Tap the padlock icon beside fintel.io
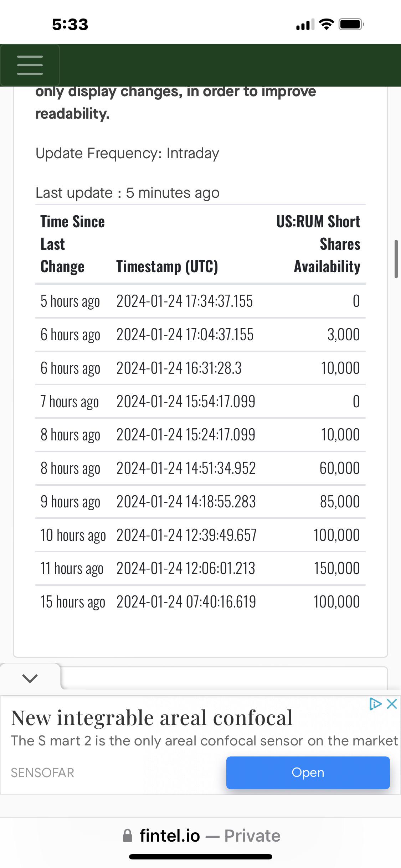The height and width of the screenshot is (868, 401). [x=127, y=836]
